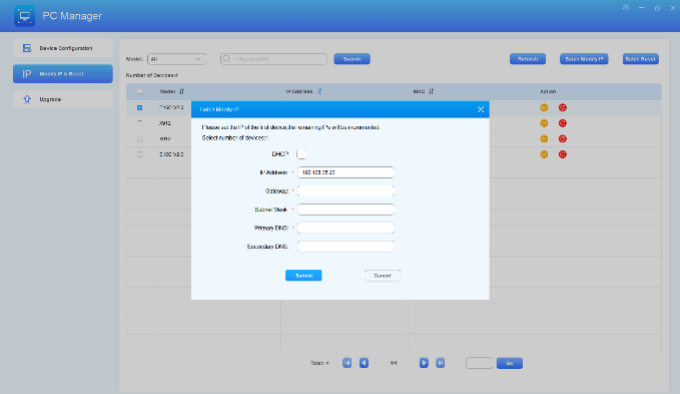The width and height of the screenshot is (680, 394).
Task: Open settings gear in title bar
Action: point(626,8)
